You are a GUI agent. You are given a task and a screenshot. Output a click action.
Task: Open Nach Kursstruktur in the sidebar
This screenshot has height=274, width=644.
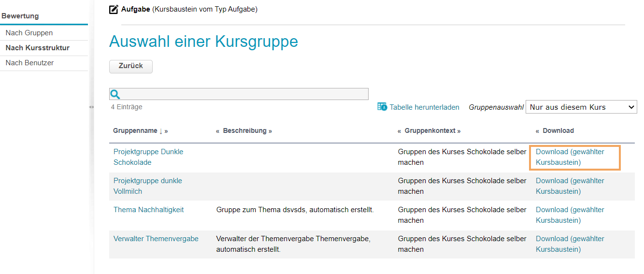(37, 48)
